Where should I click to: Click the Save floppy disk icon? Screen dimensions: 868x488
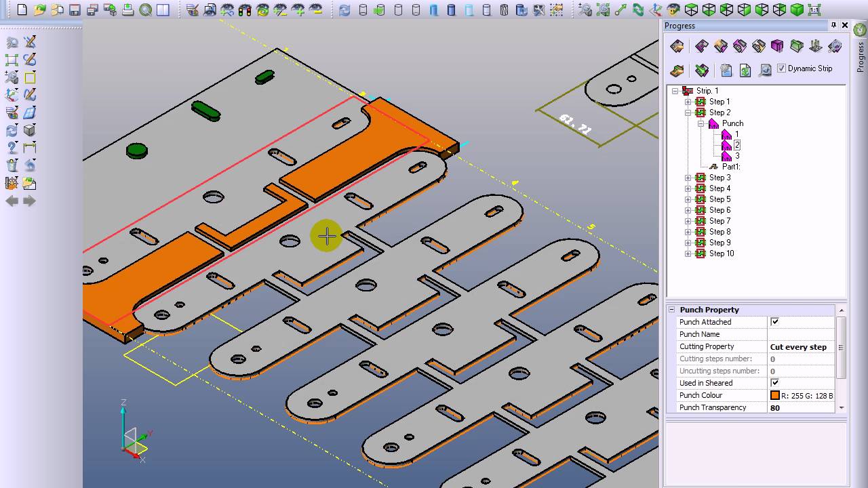tap(75, 9)
